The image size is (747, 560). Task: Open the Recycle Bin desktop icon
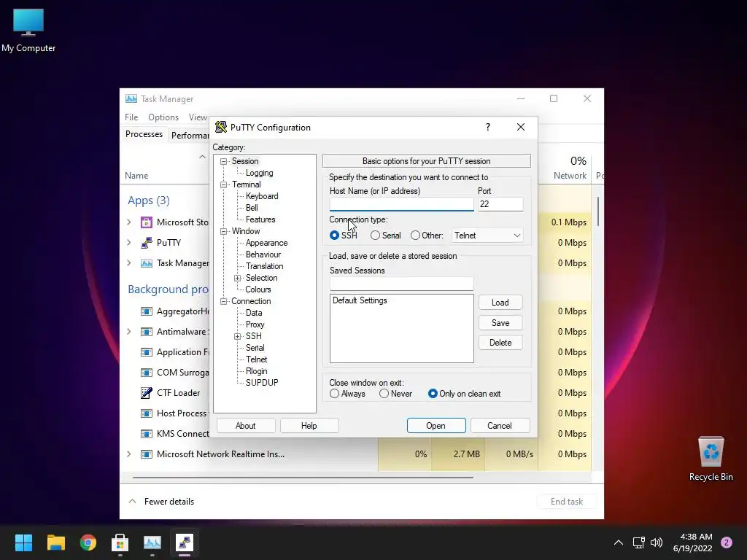tap(711, 459)
